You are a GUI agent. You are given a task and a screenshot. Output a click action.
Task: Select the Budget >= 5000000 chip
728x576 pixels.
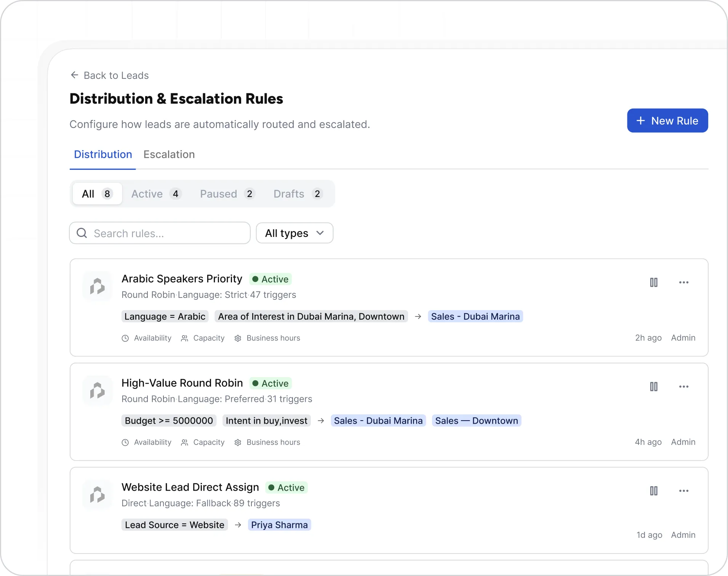pos(169,421)
